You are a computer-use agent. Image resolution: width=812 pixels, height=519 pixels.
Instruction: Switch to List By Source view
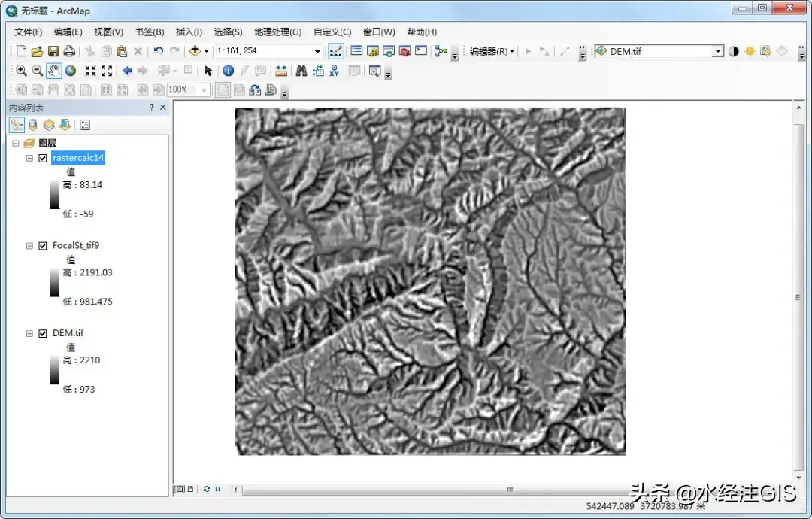(32, 125)
